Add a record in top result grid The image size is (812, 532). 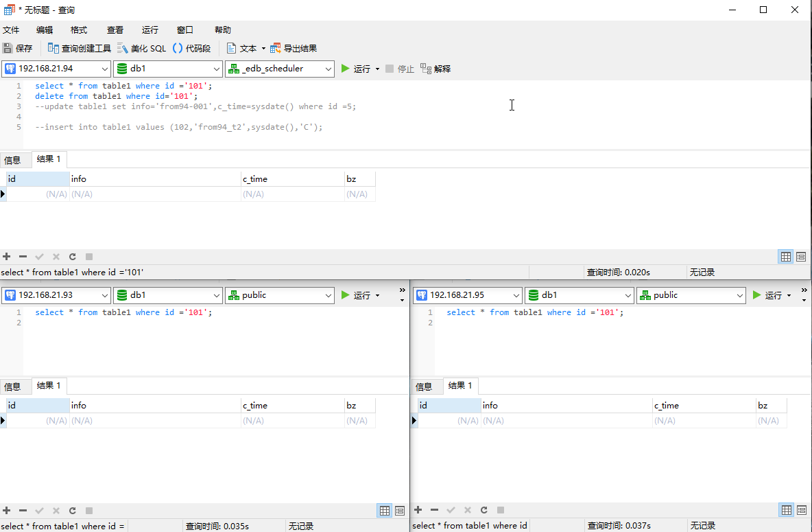point(7,257)
